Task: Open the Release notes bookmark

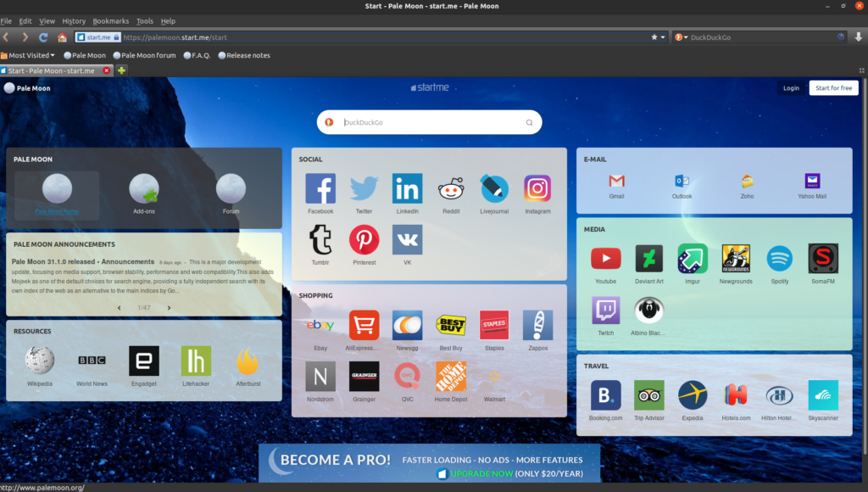Action: [x=244, y=55]
